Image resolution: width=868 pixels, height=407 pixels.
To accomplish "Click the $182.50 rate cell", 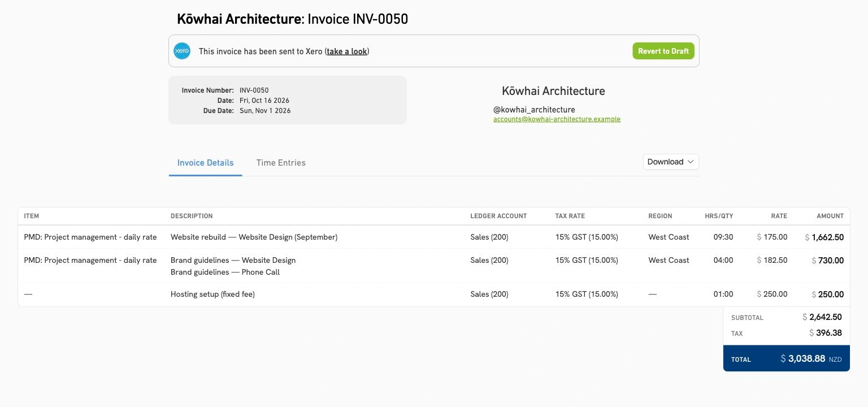I will coord(772,261).
